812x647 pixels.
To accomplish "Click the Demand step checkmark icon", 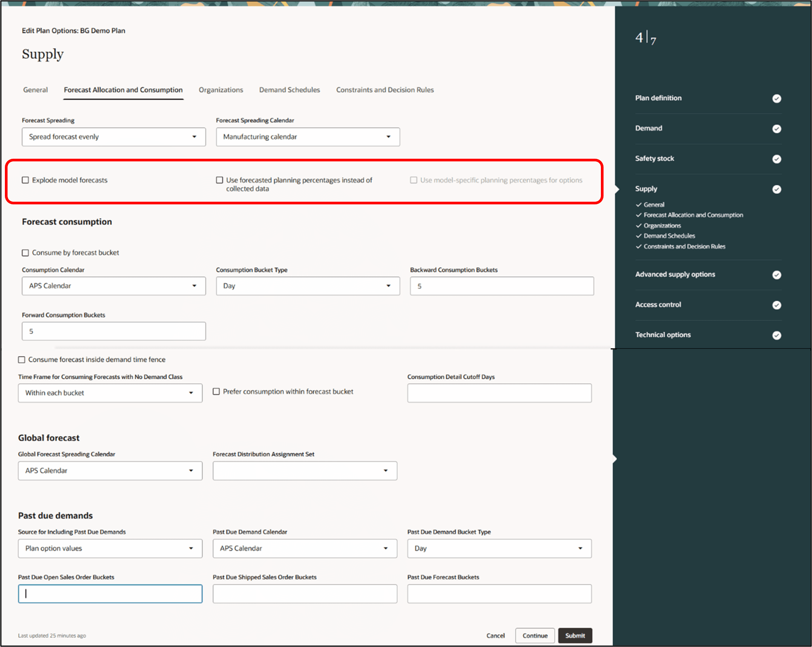I will [776, 129].
